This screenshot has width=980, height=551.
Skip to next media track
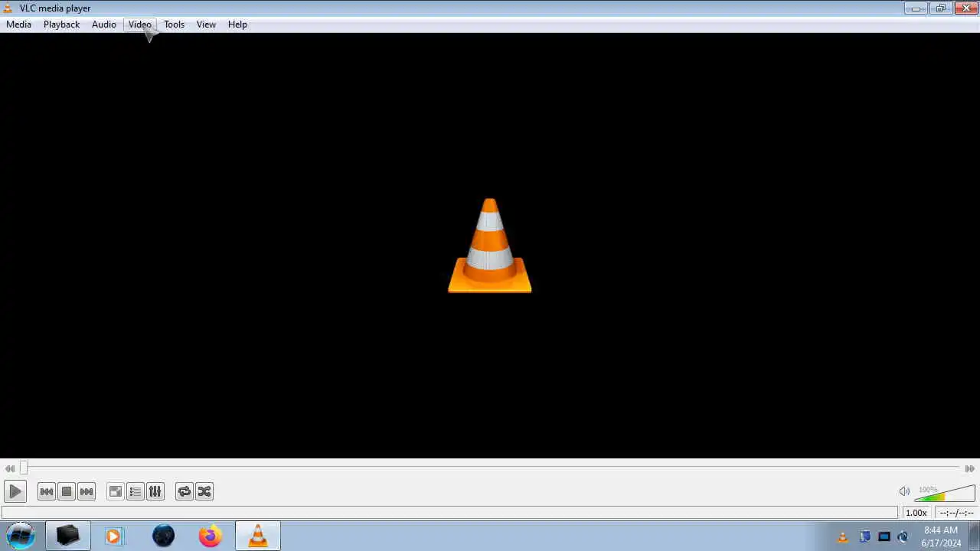87,491
